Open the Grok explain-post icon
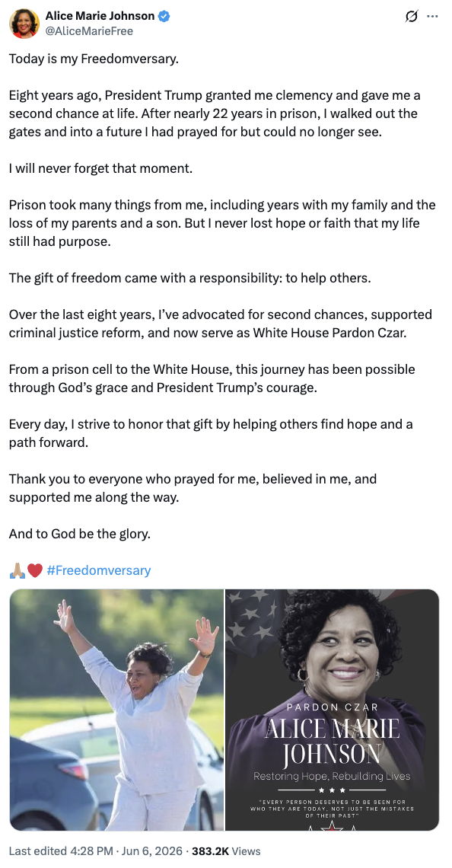 pyautogui.click(x=411, y=18)
